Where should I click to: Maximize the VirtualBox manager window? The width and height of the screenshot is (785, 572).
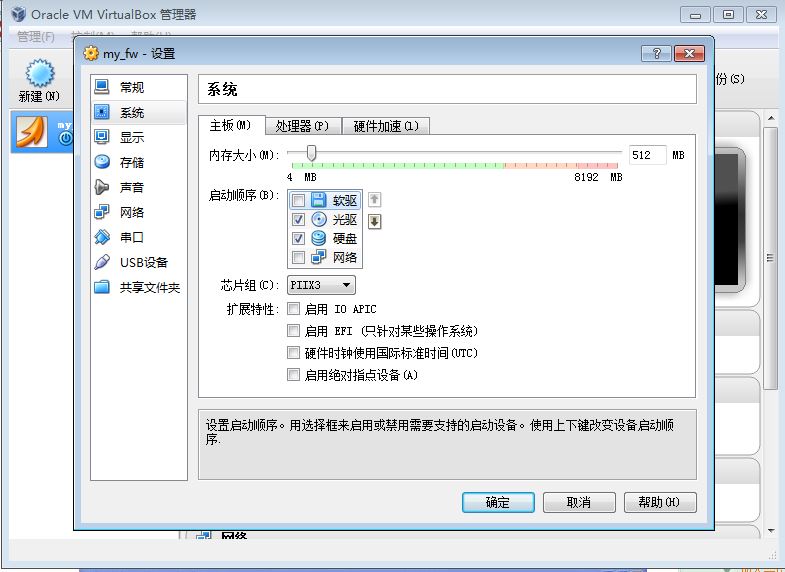tap(728, 15)
